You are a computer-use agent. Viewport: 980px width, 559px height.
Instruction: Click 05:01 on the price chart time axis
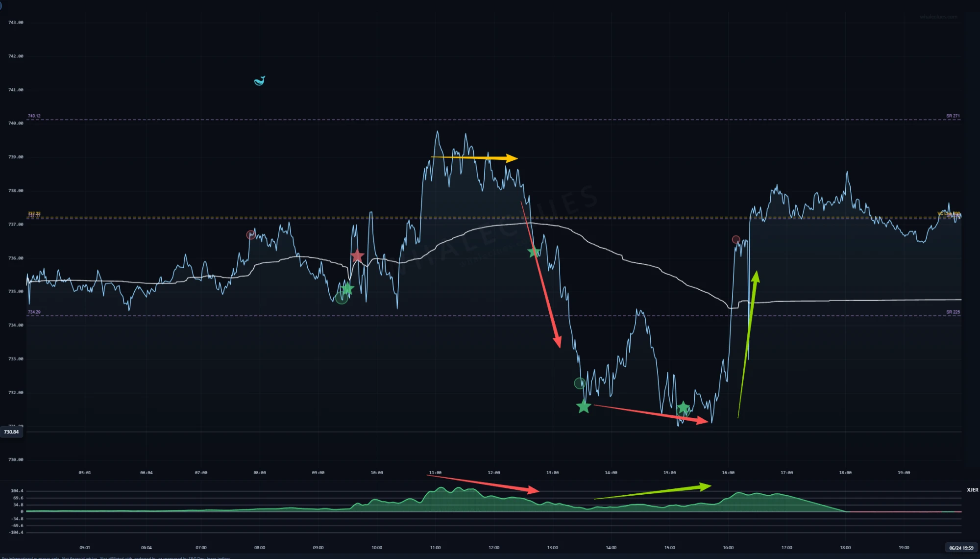[85, 473]
